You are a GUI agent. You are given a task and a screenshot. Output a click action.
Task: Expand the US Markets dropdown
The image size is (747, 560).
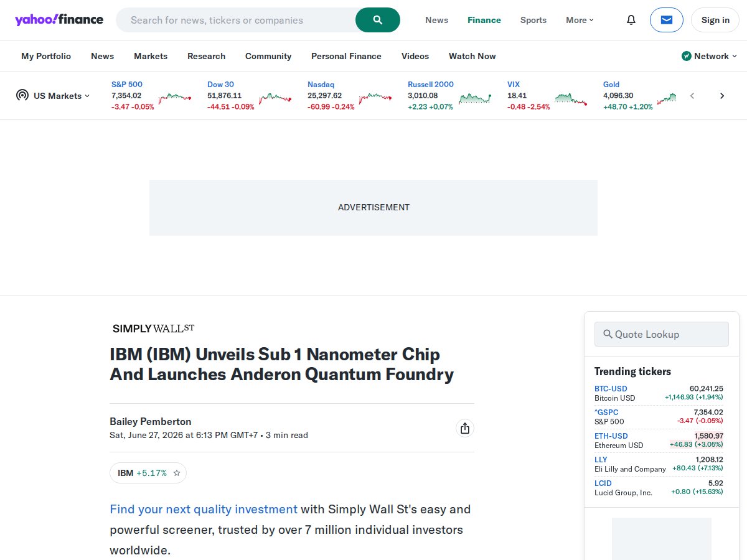point(54,96)
